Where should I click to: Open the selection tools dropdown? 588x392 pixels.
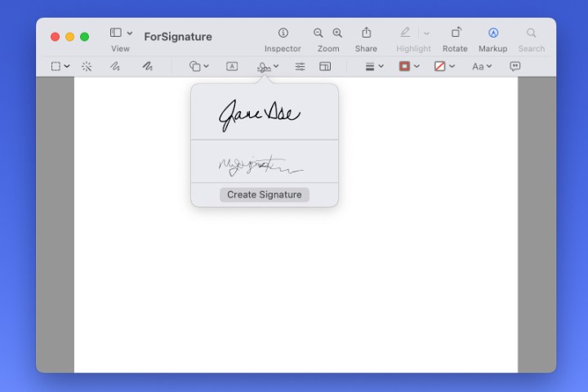(60, 66)
